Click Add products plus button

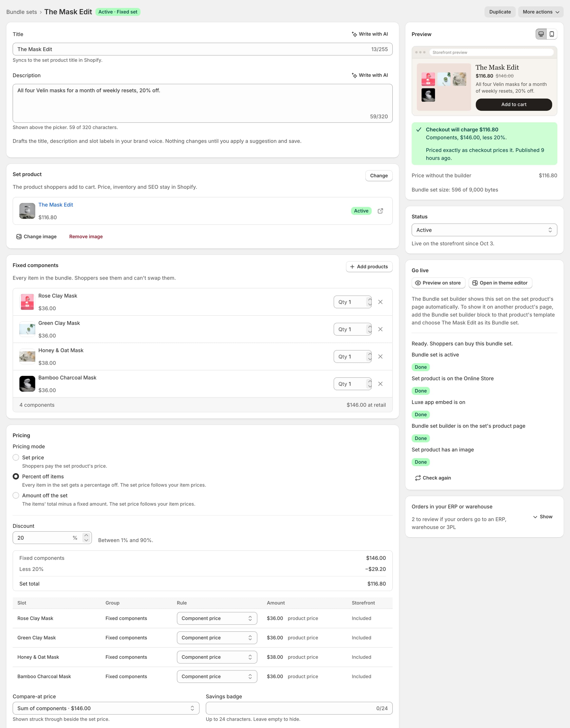point(369,267)
